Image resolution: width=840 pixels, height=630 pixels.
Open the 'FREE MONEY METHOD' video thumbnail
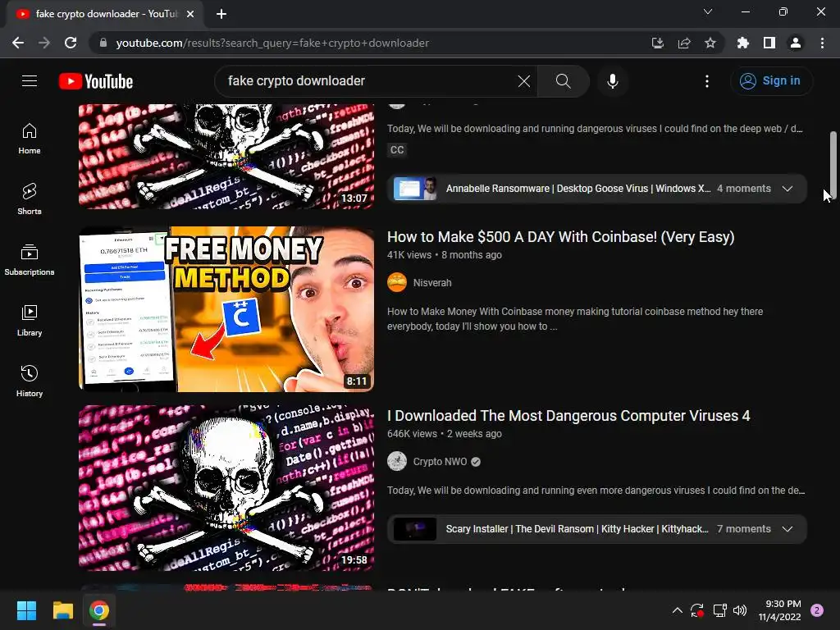(x=226, y=309)
